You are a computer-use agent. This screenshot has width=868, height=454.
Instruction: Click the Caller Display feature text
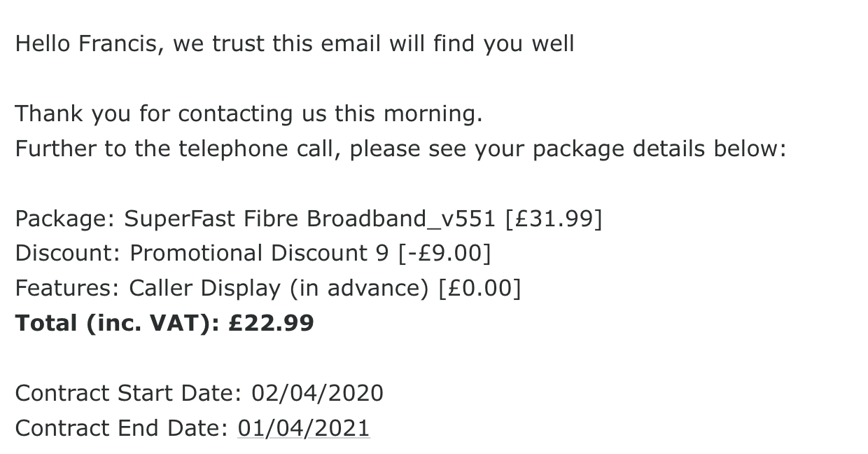pyautogui.click(x=279, y=289)
